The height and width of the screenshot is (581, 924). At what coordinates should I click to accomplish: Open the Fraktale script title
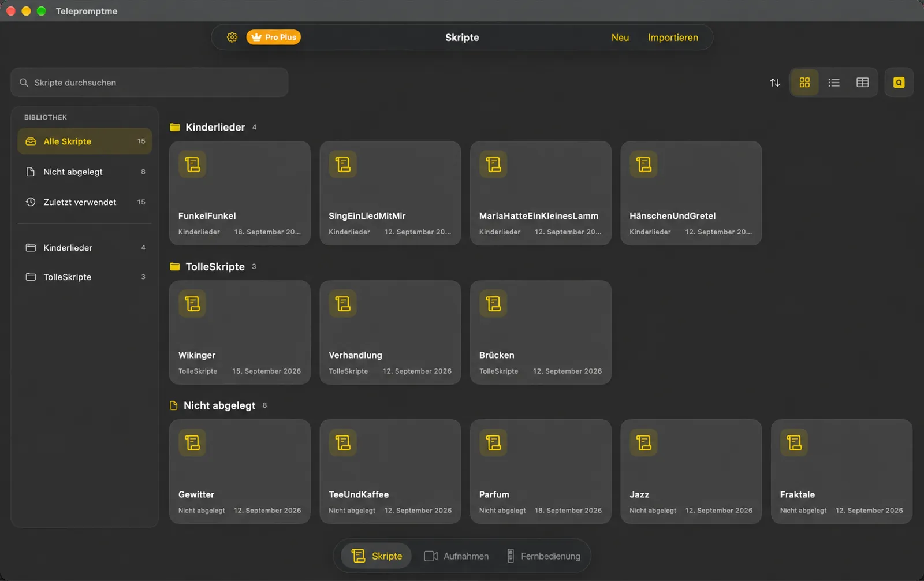798,495
